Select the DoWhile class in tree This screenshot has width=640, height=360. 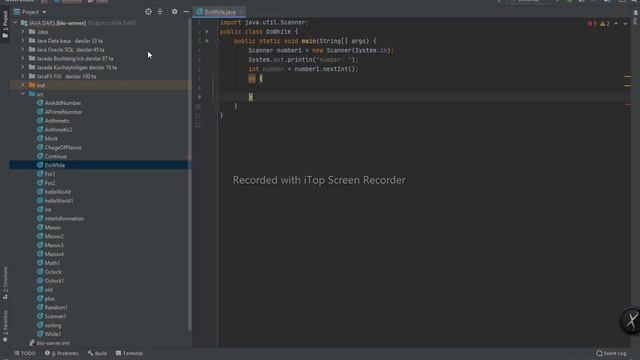(55, 165)
